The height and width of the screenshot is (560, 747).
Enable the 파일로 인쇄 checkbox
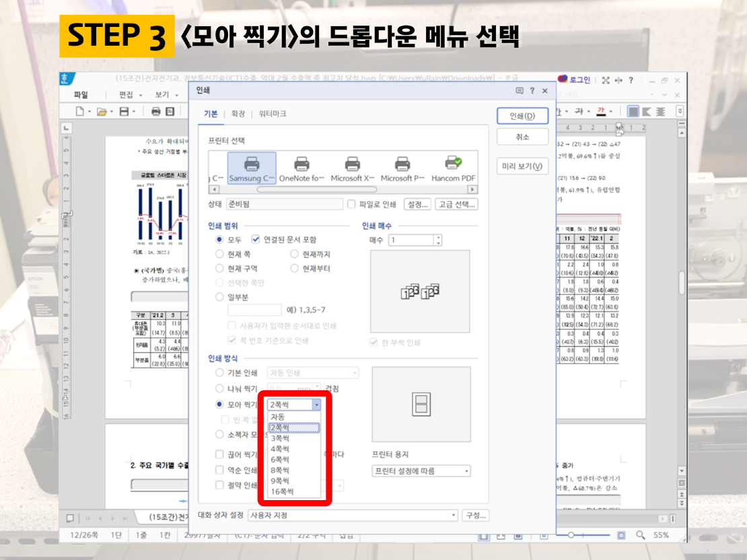pos(351,204)
